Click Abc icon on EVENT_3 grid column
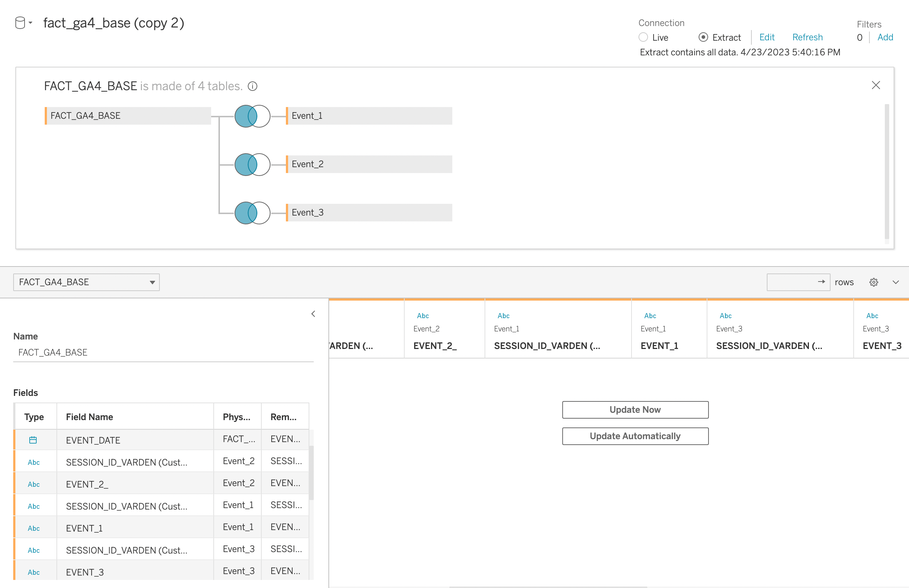The height and width of the screenshot is (588, 909). [x=872, y=316]
